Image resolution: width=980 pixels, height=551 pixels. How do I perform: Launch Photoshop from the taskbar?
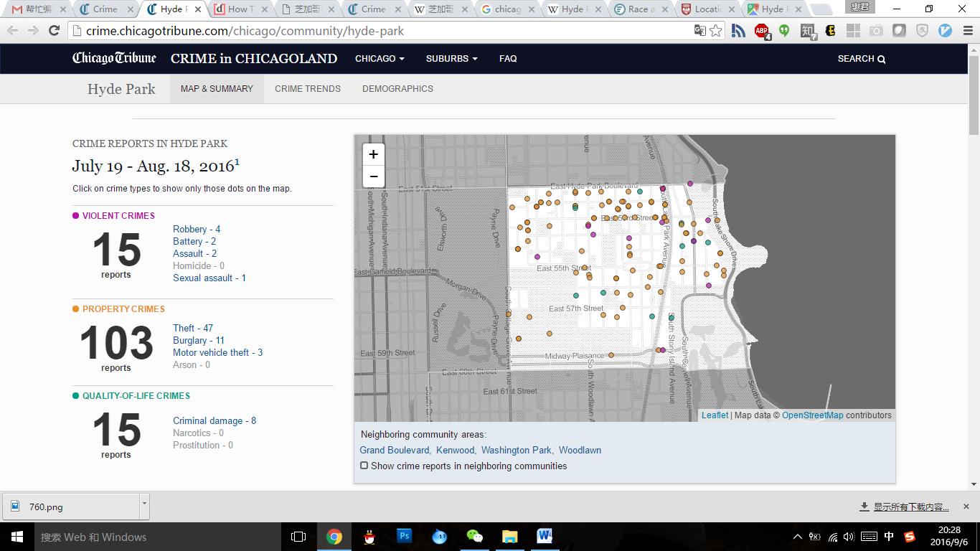click(404, 536)
